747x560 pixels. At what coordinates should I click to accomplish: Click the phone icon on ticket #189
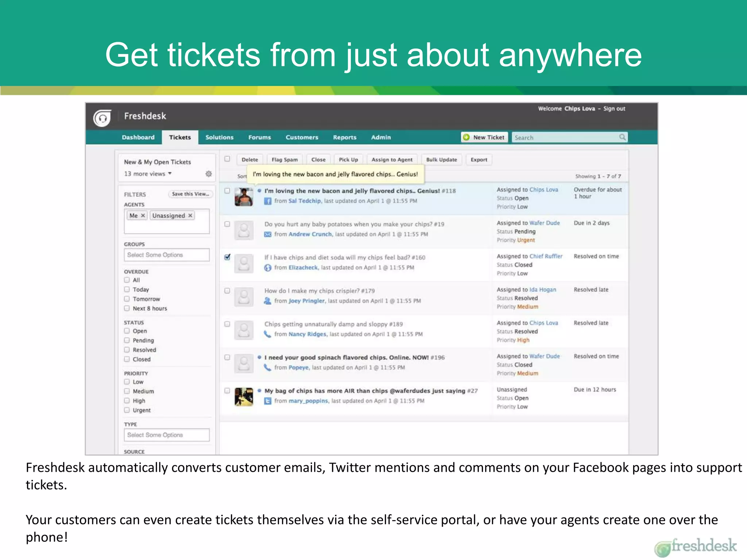(268, 334)
